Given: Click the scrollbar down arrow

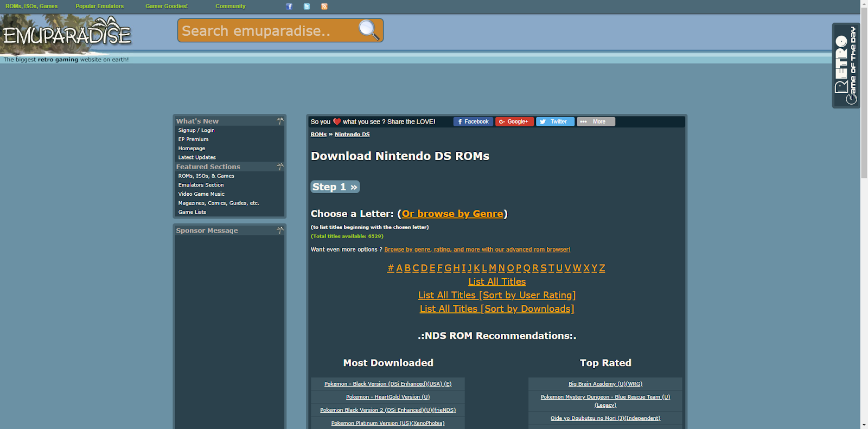Looking at the screenshot, I should 864,425.
